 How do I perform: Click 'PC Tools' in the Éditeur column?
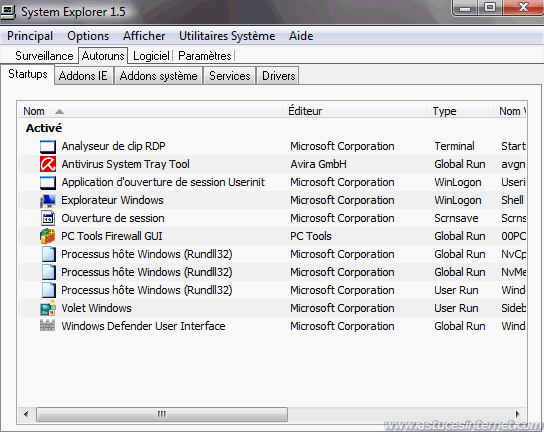[311, 236]
